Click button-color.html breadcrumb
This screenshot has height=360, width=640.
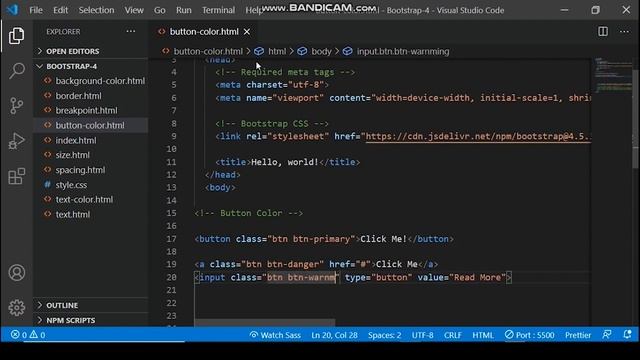tap(208, 51)
